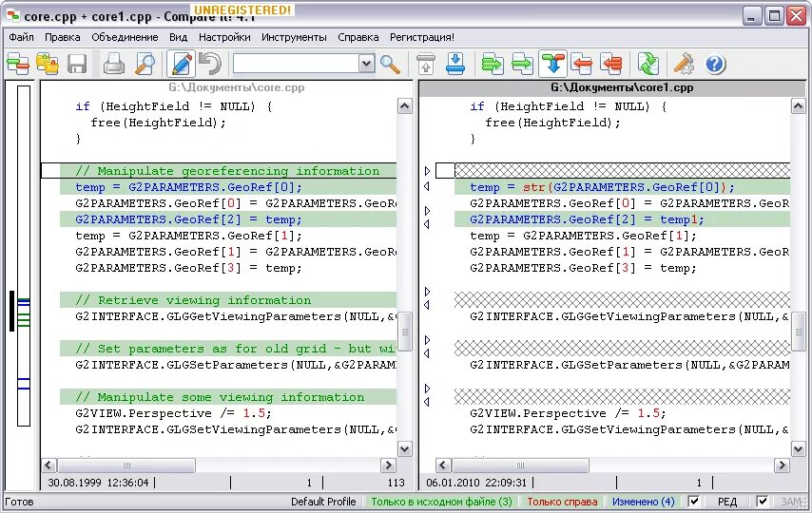812x513 pixels.
Task: Click the right-pointing merge arrow above the G2VIEW.Perspective line
Action: coord(427,389)
